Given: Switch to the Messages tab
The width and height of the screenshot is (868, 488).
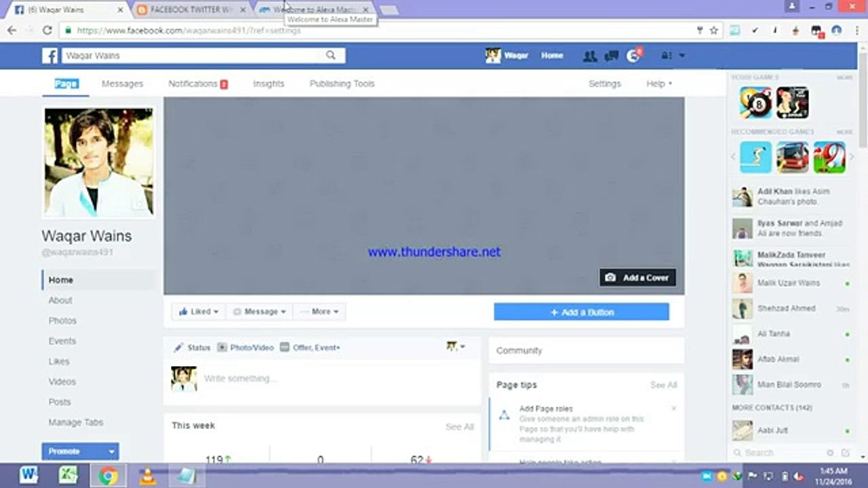Looking at the screenshot, I should [x=122, y=84].
